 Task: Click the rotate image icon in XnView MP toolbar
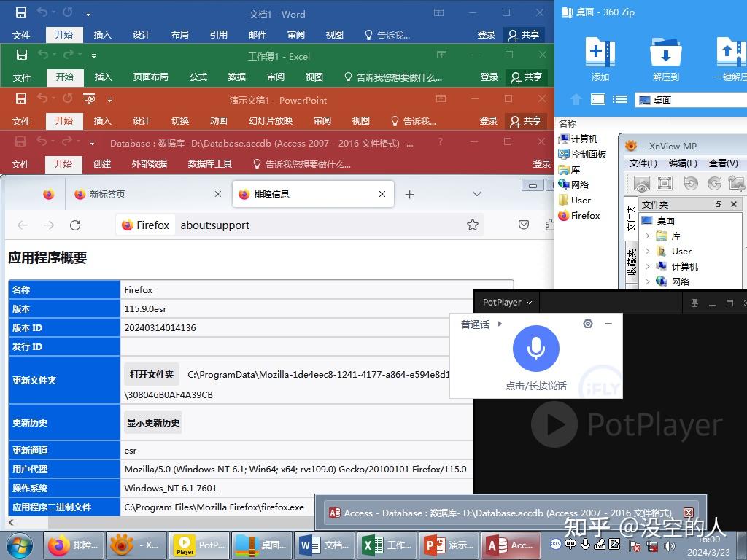point(691,183)
